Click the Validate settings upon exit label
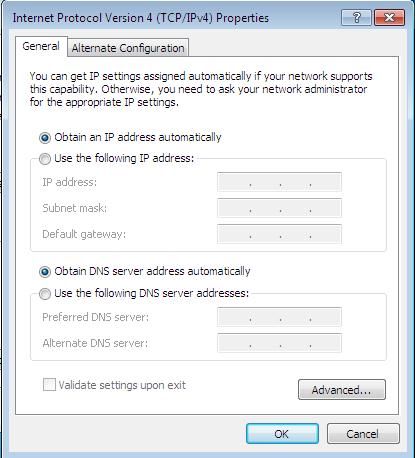This screenshot has height=458, width=415. (x=122, y=385)
